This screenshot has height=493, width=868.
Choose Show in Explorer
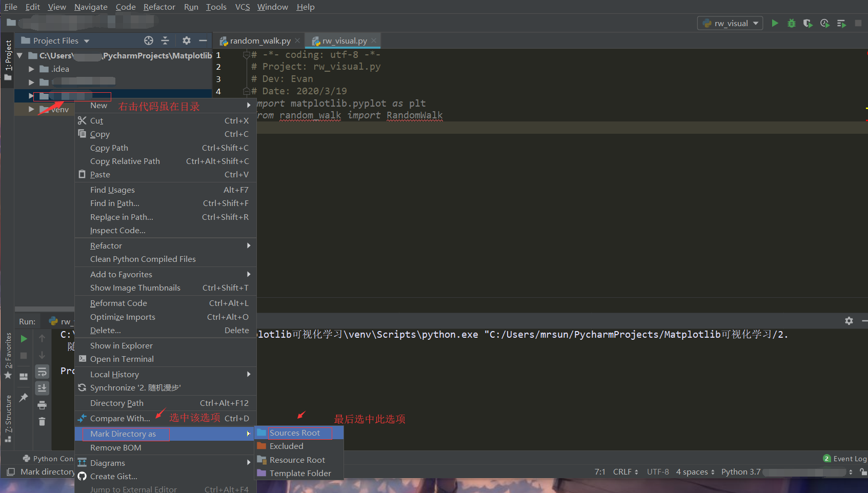pyautogui.click(x=166, y=345)
